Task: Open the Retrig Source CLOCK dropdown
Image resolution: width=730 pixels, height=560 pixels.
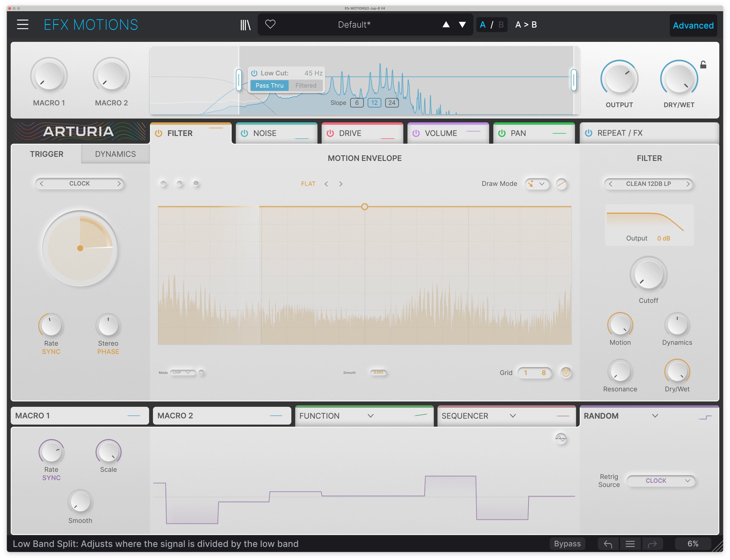Action: 661,481
